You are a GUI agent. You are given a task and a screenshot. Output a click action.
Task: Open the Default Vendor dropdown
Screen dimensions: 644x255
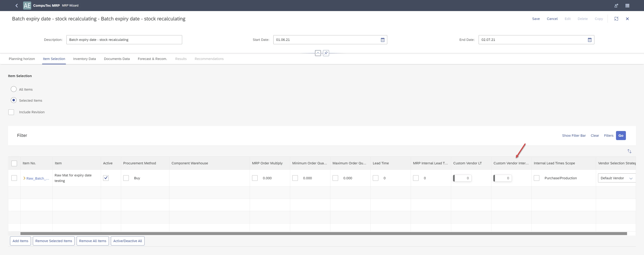[631, 178]
